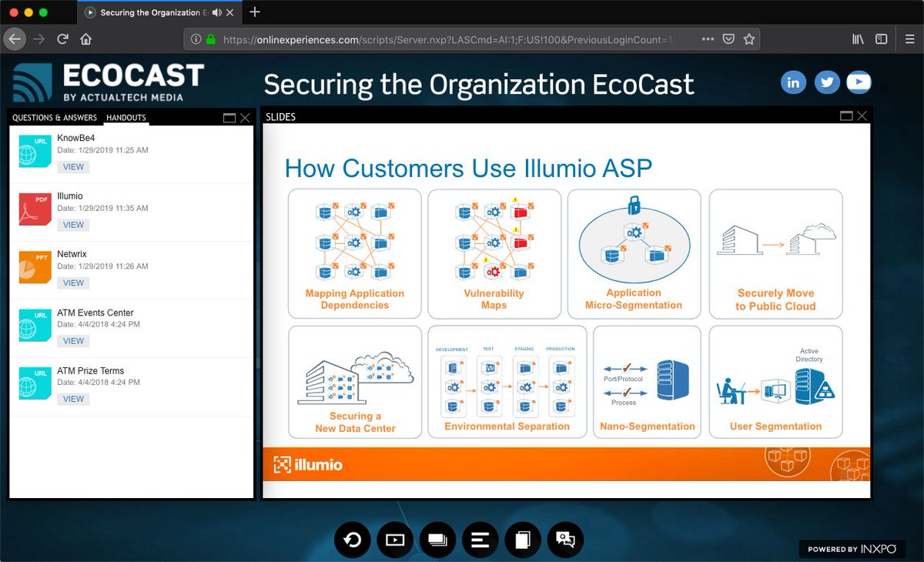This screenshot has height=562, width=924.
Task: View the ATM Events Center link
Action: [x=73, y=341]
